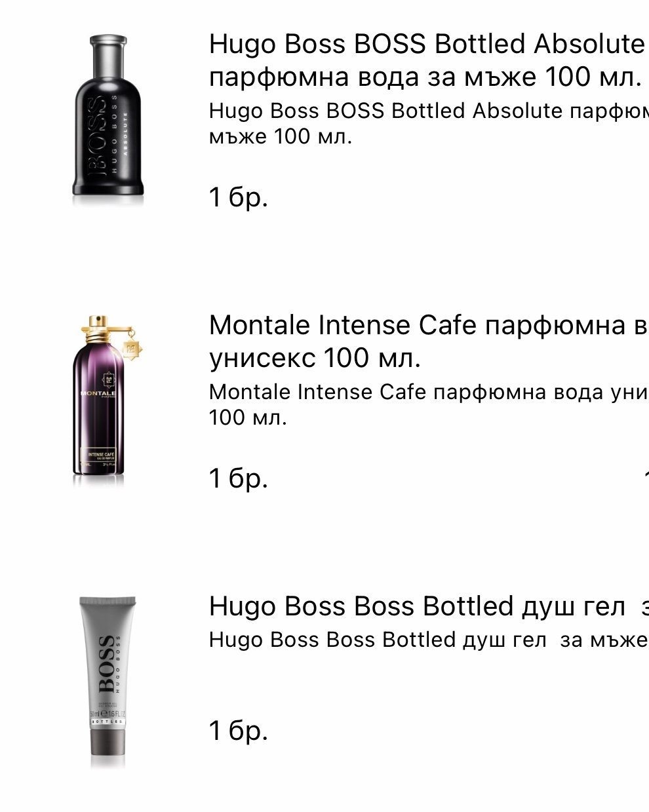Click the small '100 мл.' line under Montale

point(248,417)
